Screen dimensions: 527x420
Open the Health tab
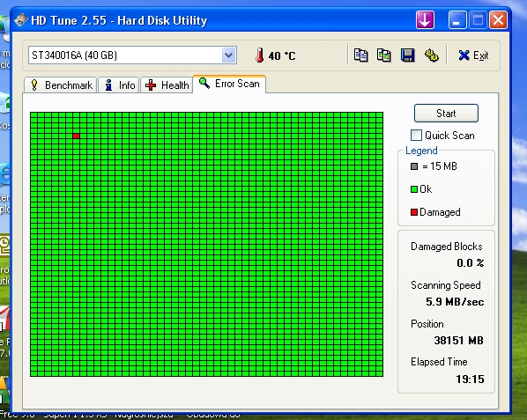coord(167,85)
